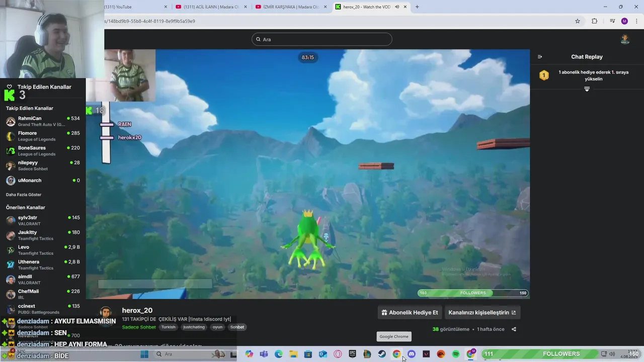Image resolution: width=644 pixels, height=362 pixels.
Task: Switch to the ACİL İLANN Madara tab
Action: tap(211, 7)
